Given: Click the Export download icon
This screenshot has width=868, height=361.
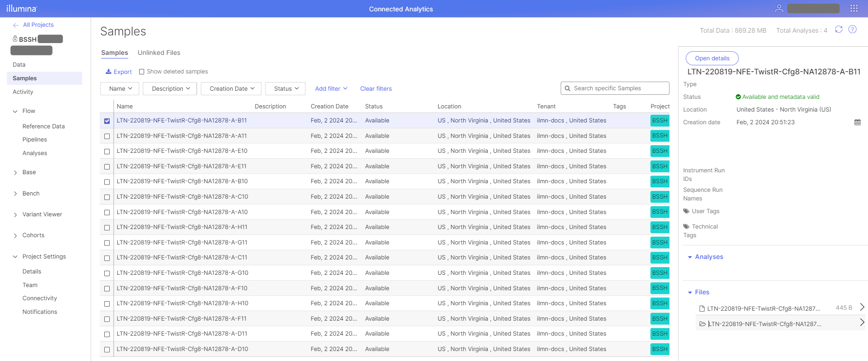Looking at the screenshot, I should [x=108, y=72].
